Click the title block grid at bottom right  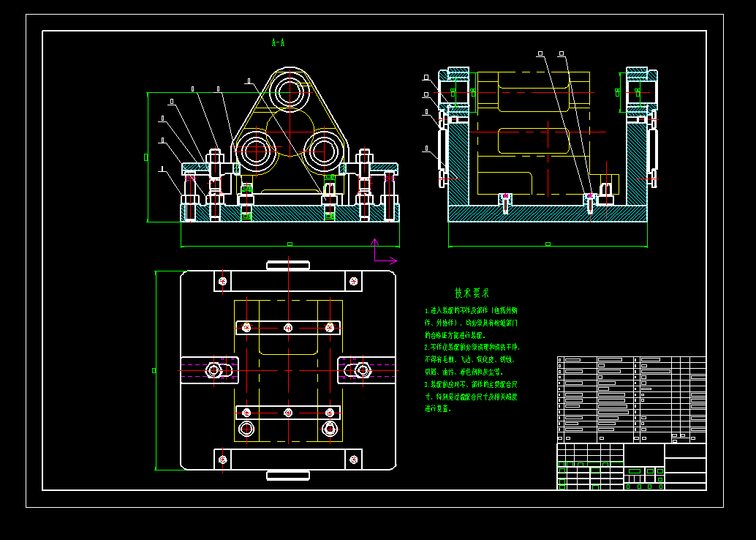tap(632, 467)
